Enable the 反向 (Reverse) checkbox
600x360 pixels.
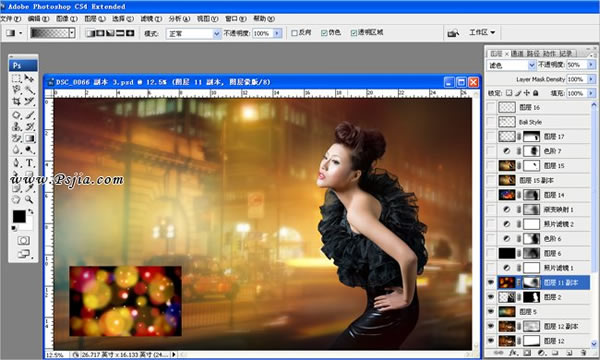(x=295, y=33)
